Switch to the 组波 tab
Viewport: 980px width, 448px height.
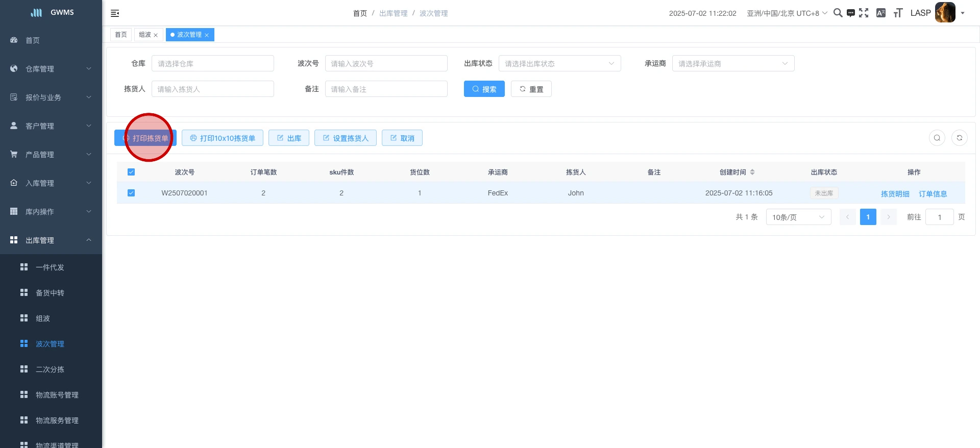145,35
